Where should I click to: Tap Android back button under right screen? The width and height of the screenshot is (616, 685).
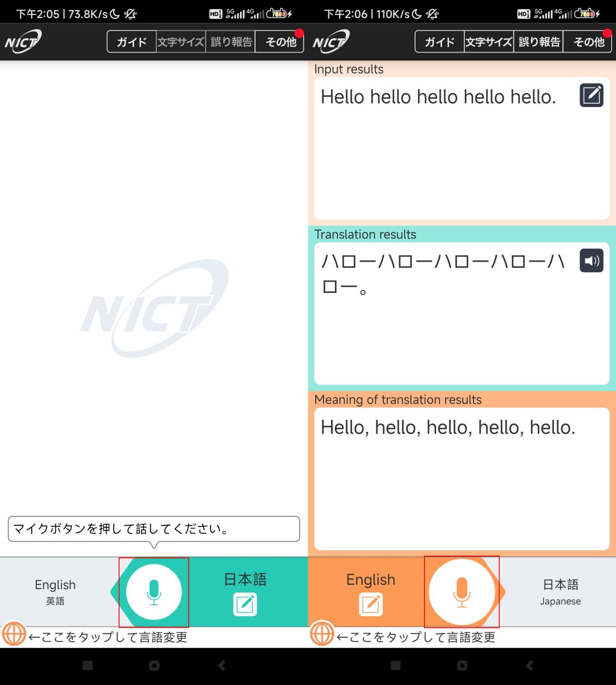(530, 665)
